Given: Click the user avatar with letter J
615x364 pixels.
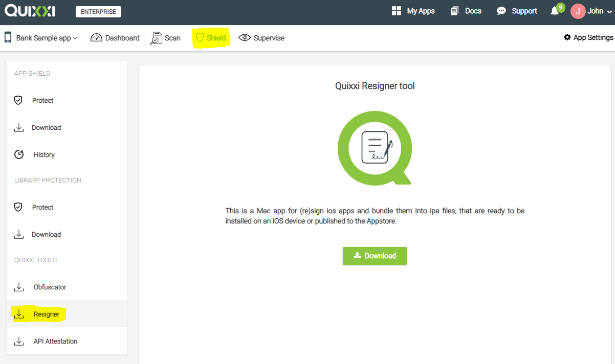Looking at the screenshot, I should click(x=578, y=11).
